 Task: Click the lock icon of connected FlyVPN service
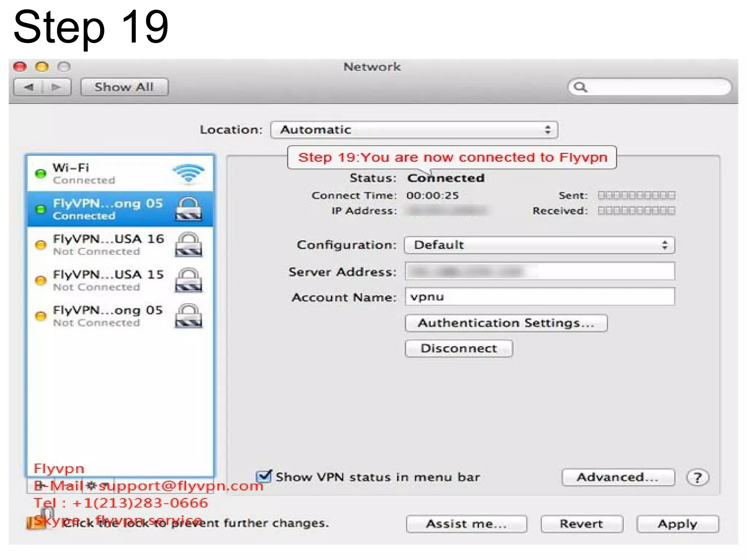pyautogui.click(x=188, y=209)
